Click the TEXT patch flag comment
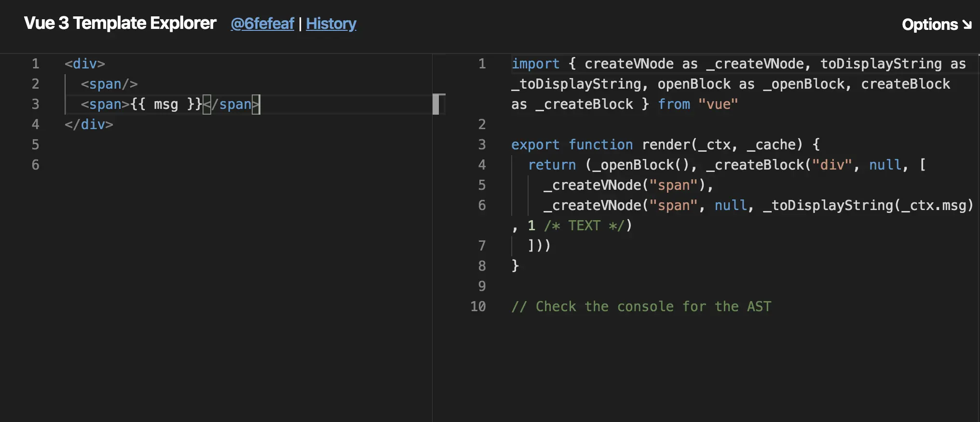Image resolution: width=980 pixels, height=422 pixels. pyautogui.click(x=584, y=225)
